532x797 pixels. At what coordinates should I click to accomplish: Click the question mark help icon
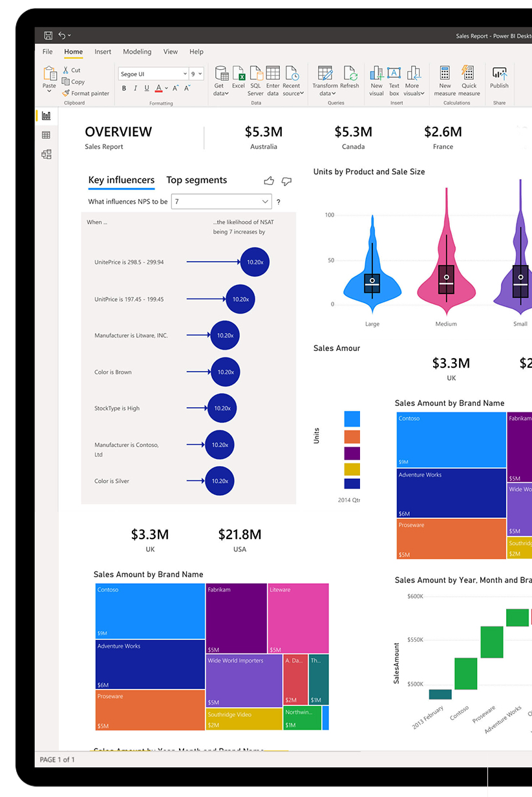279,202
